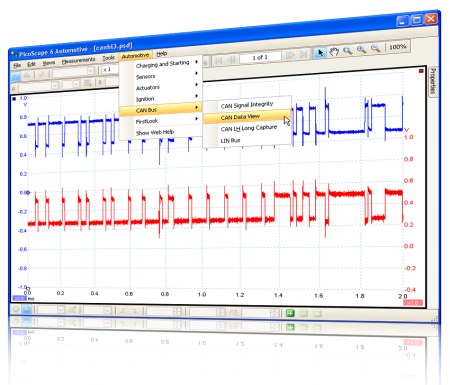This screenshot has height=385, width=450.
Task: Minimize the PicoScope window
Action: [x=403, y=21]
